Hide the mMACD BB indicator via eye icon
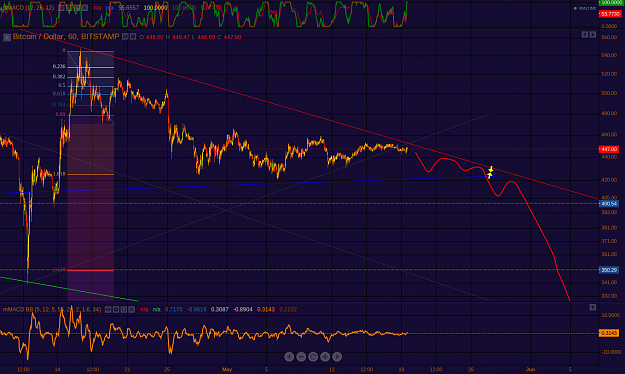625x374 pixels. tap(108, 309)
